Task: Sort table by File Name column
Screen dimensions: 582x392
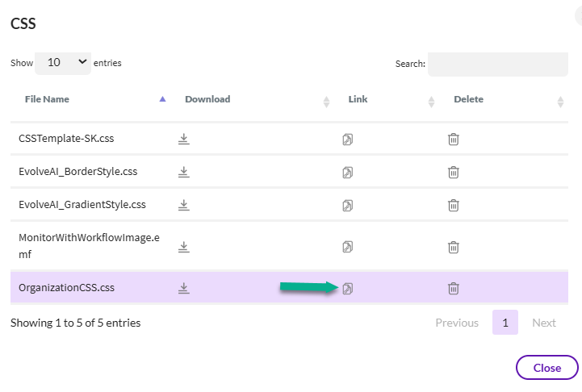Action: click(x=47, y=100)
